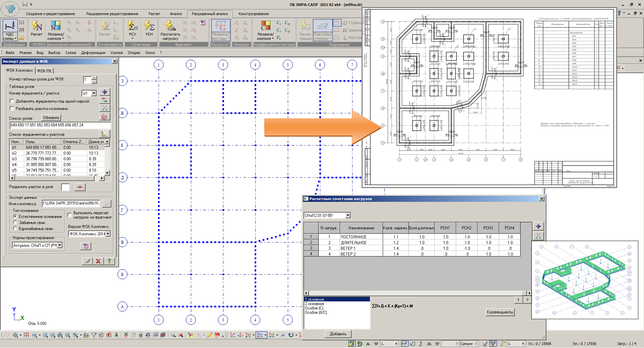This screenshot has height=348, width=644.
Task: Add a foundation with the plus icon
Action: (105, 92)
